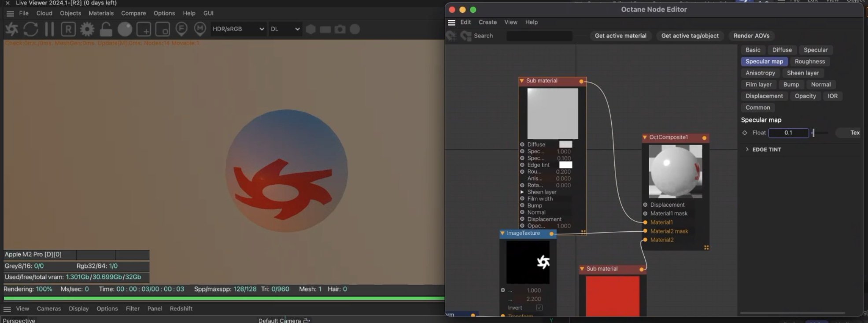
Task: Activate the focus picker F pin icon
Action: [x=181, y=29]
